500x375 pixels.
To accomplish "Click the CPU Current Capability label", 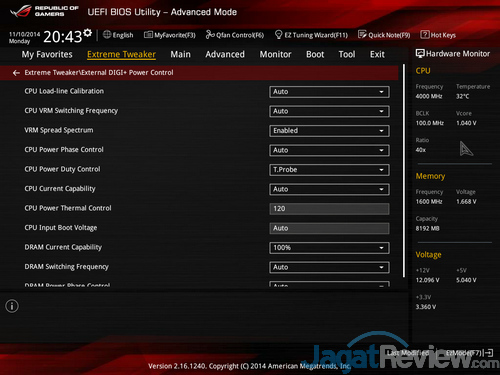I will (60, 189).
